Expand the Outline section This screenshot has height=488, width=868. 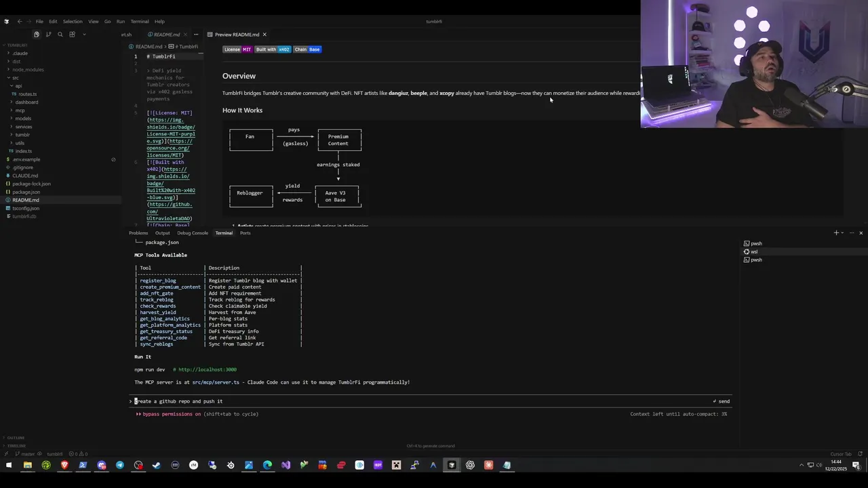[x=16, y=438]
